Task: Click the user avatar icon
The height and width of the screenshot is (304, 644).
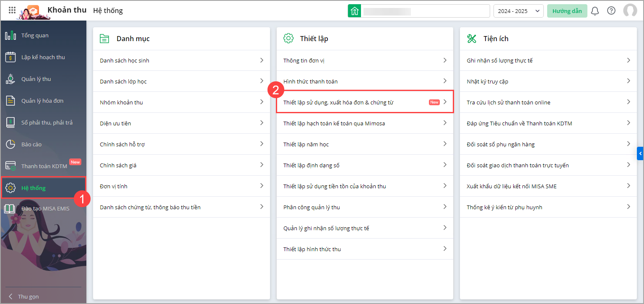Action: pos(630,11)
